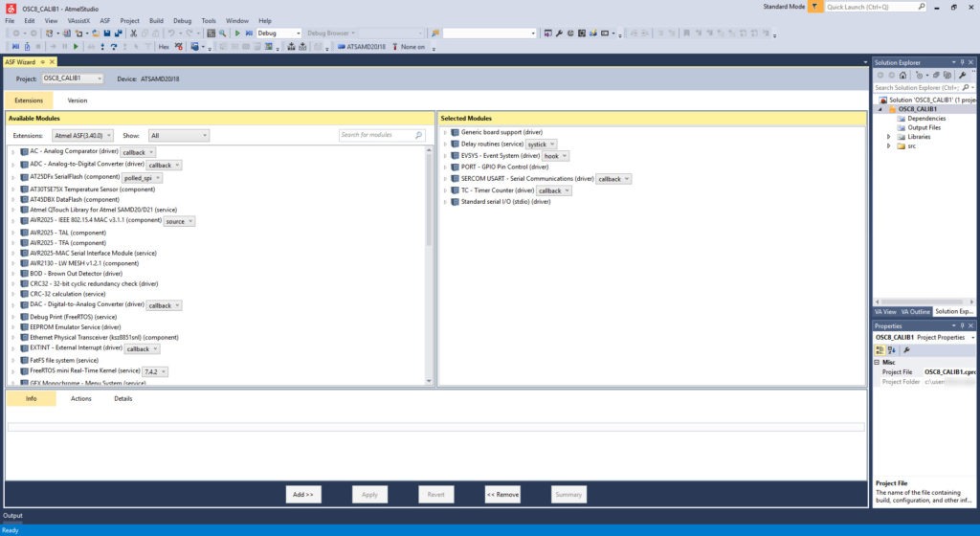Open systick dropdown for Delay routines
Screen dimensions: 980x536
click(x=542, y=145)
